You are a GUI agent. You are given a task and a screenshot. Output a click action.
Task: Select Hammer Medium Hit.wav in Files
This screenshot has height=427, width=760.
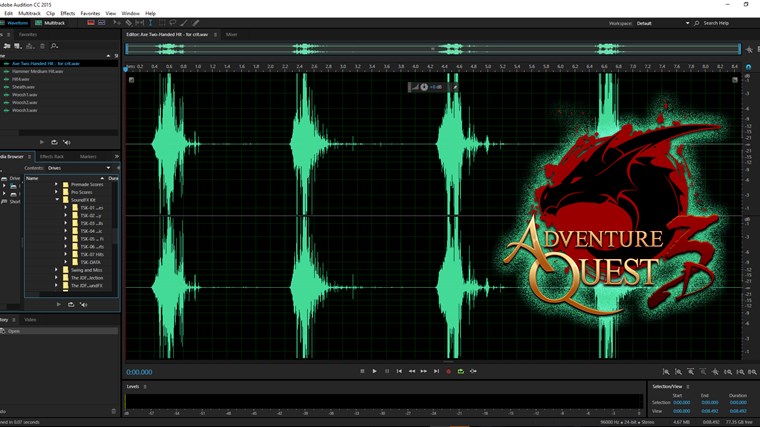pos(38,71)
